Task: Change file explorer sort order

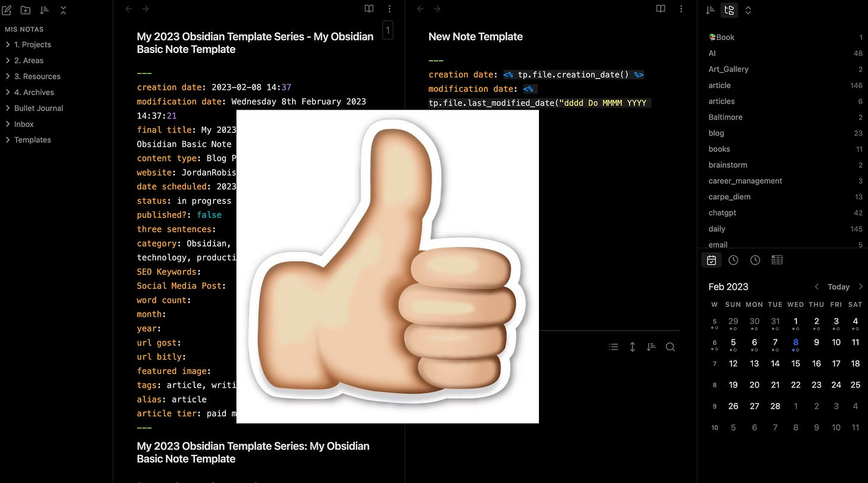Action: (44, 10)
